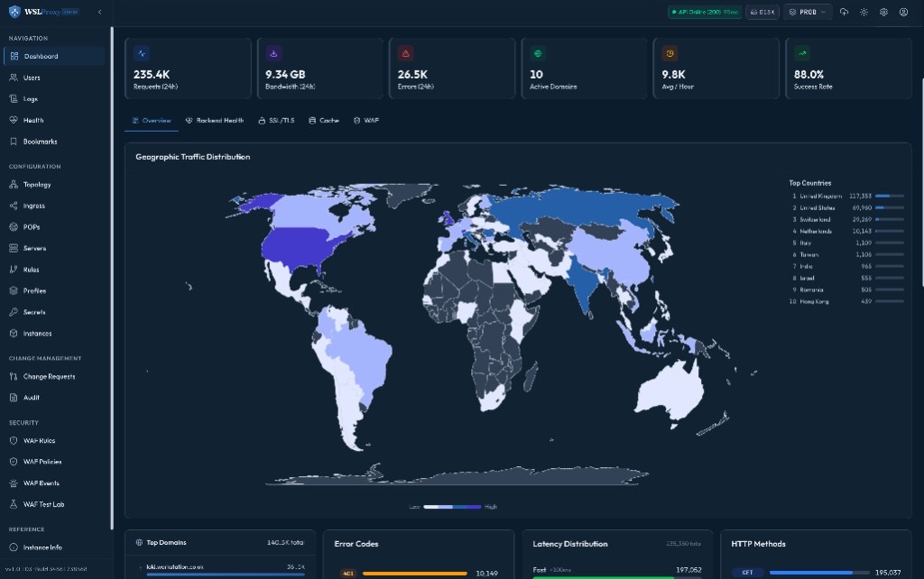Screen dimensions: 924x579
Task: Open the Ingress configuration page
Action: [54, 206]
